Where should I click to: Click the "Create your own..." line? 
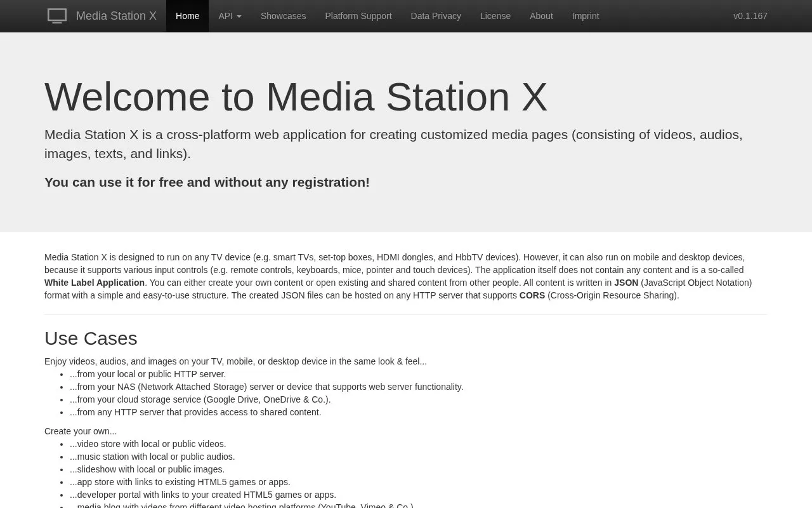81,431
